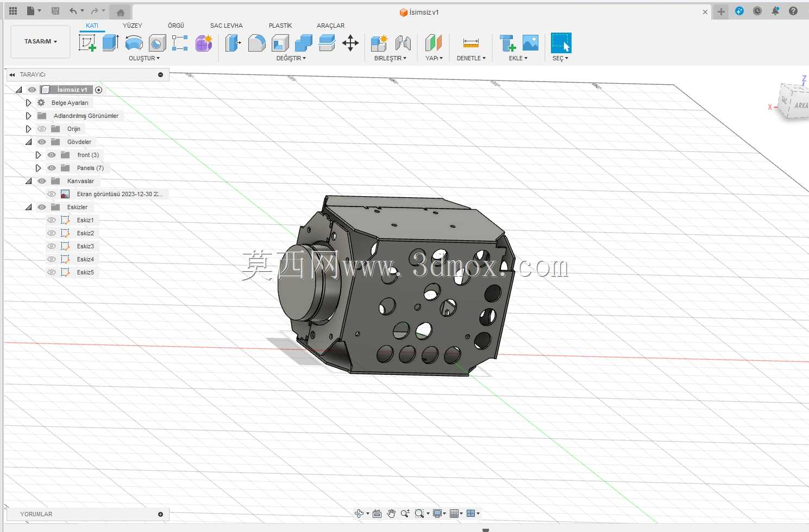Go to the Home tab icon

coord(121,12)
